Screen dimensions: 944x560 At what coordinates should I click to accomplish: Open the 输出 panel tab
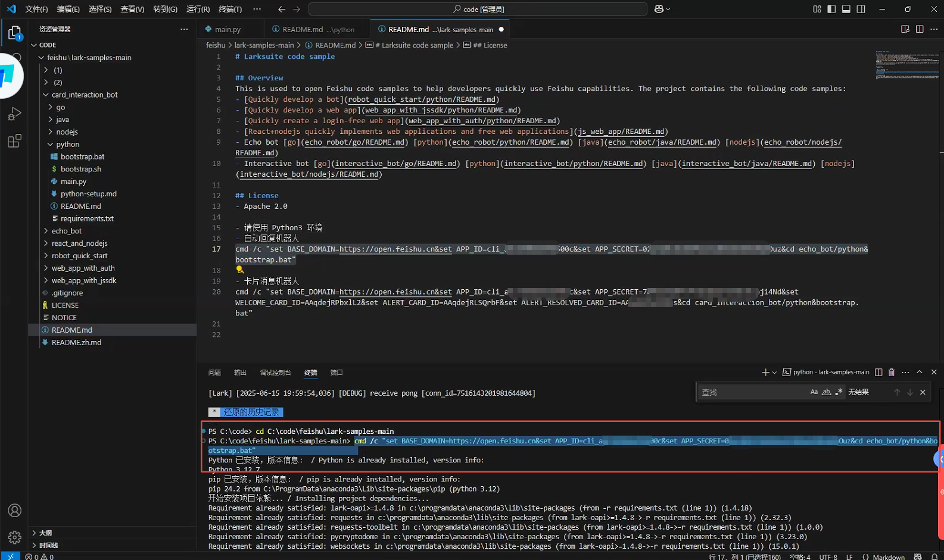(240, 373)
